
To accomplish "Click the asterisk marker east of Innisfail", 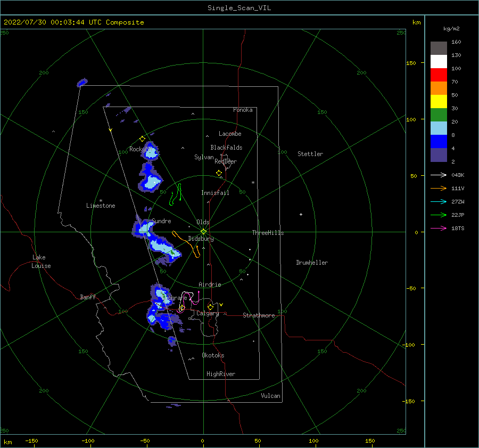I will tap(253, 183).
